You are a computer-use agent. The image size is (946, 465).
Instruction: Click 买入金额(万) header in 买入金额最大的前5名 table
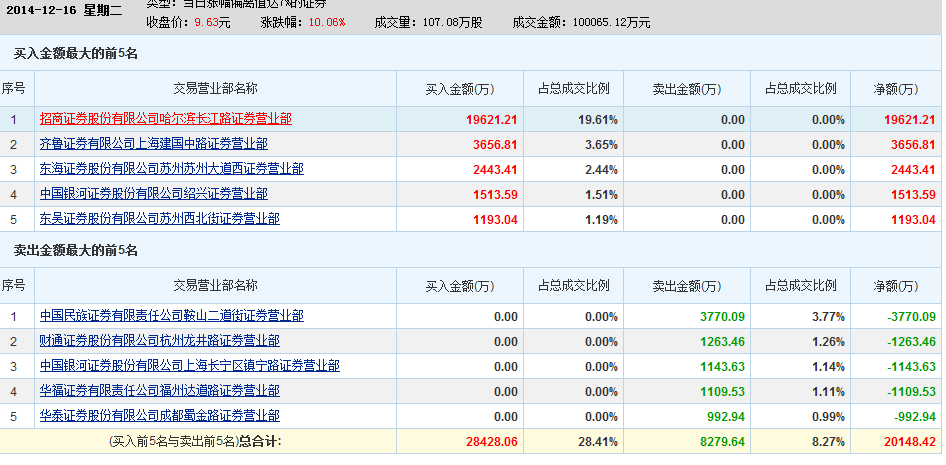point(460,89)
